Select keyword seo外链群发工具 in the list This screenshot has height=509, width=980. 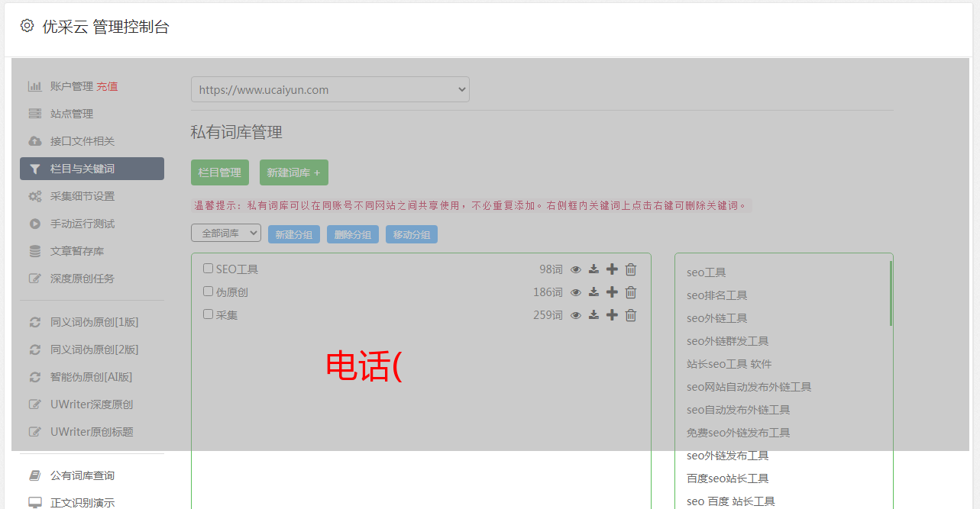(727, 341)
